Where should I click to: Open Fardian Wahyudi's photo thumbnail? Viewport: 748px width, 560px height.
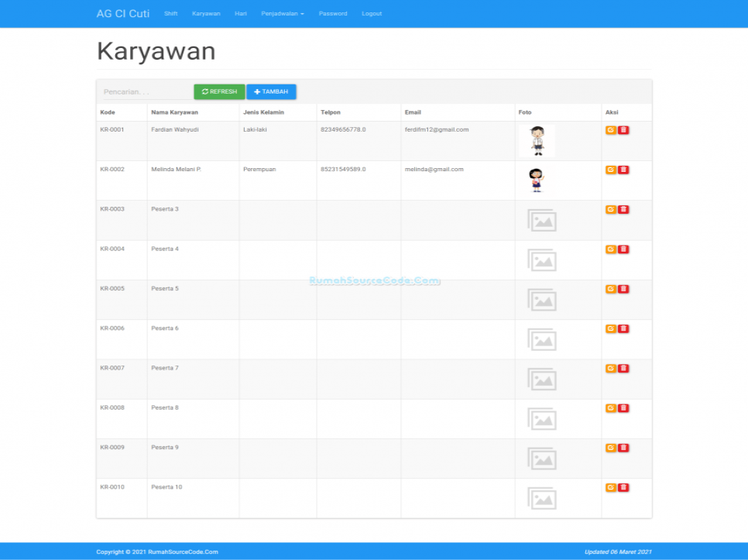(x=538, y=140)
